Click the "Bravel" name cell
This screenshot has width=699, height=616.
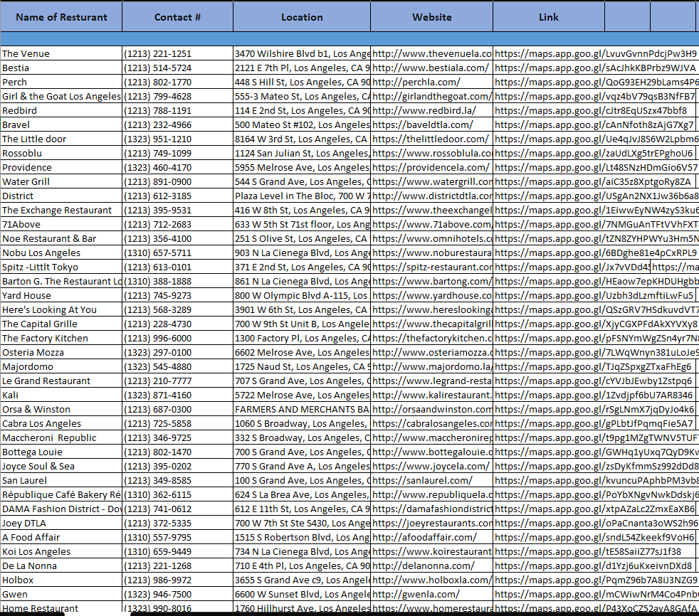click(61, 124)
